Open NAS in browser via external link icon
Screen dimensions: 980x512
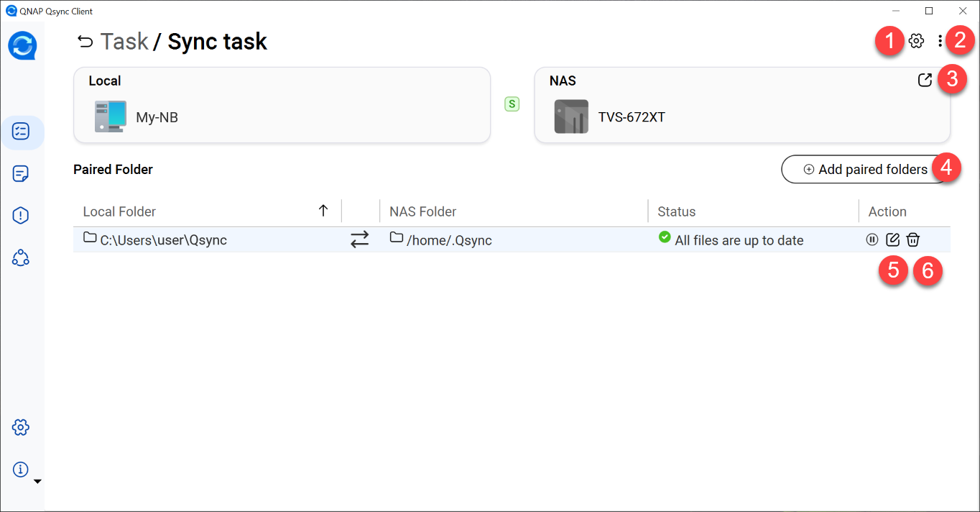(x=925, y=81)
